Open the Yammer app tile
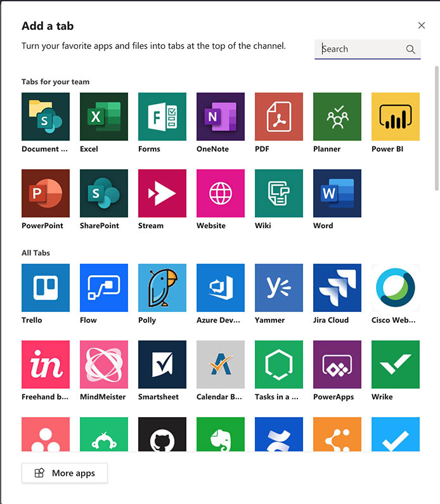 (x=279, y=288)
